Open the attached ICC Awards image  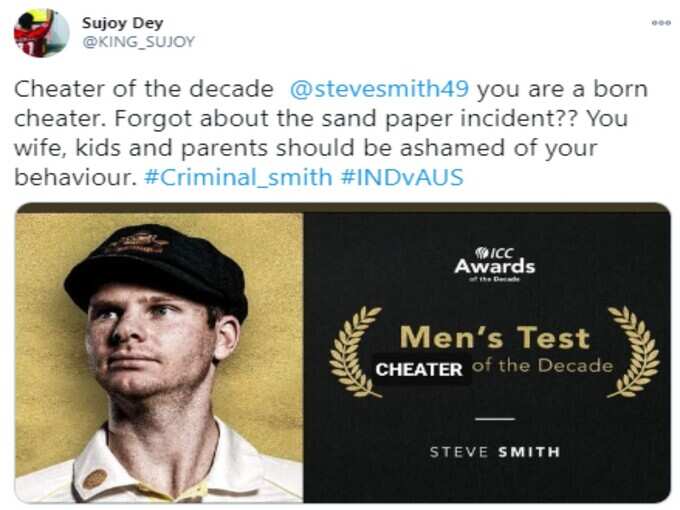coord(343,353)
